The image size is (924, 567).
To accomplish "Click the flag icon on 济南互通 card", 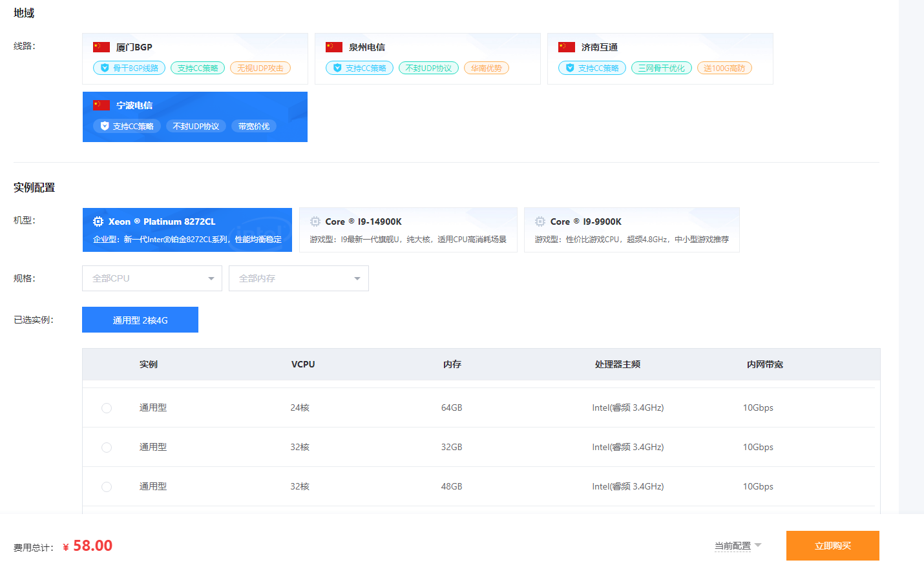I will pos(567,47).
